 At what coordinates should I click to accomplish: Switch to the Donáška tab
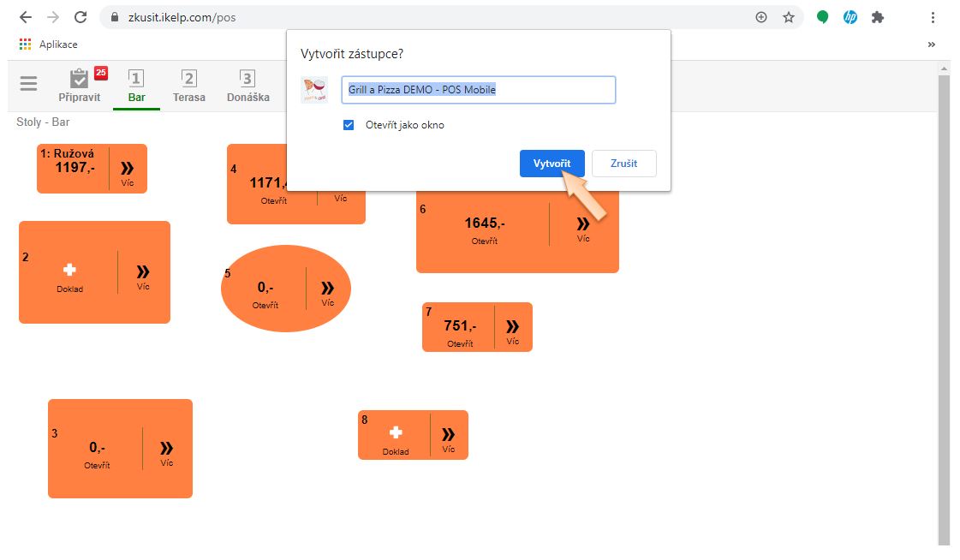coord(247,86)
